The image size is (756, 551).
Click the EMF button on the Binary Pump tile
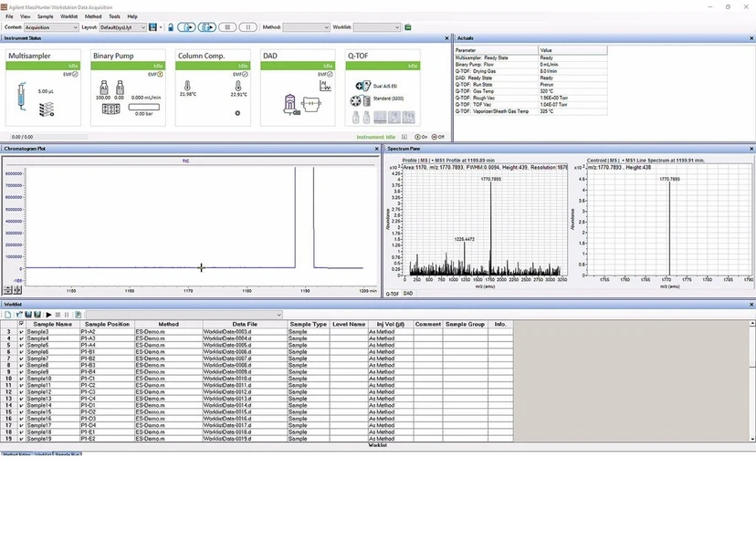tap(153, 74)
